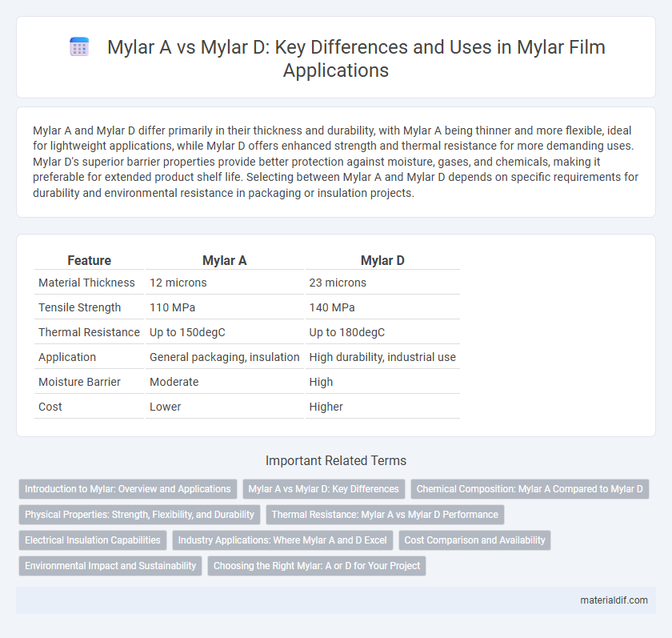672x638 pixels.
Task: Click the 'Important Related Terms' heading
Action: tap(335, 460)
